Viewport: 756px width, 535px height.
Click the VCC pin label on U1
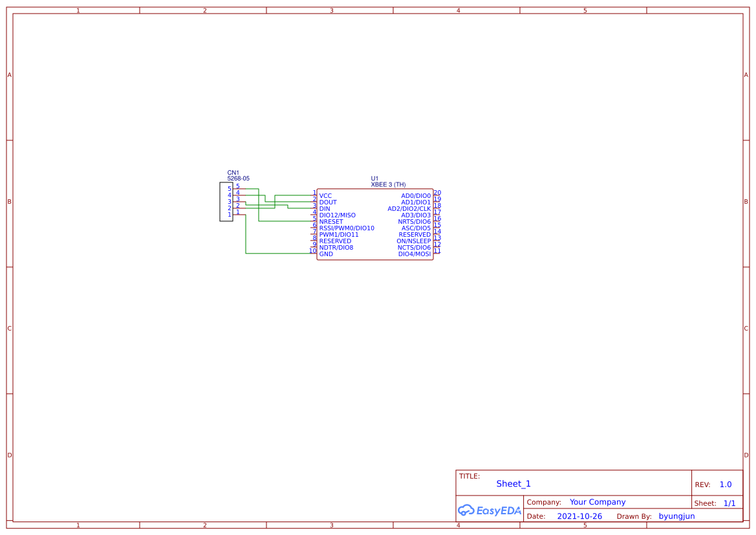coord(325,195)
